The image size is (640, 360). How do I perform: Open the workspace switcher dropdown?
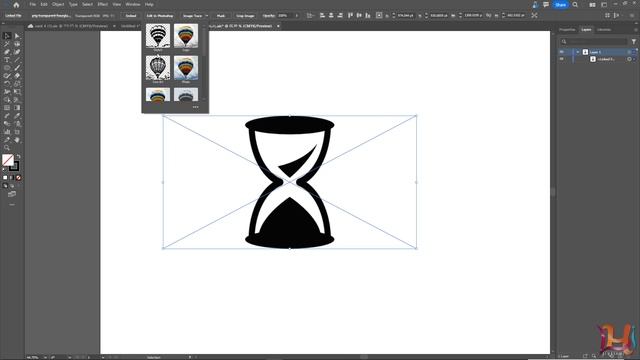(604, 4)
